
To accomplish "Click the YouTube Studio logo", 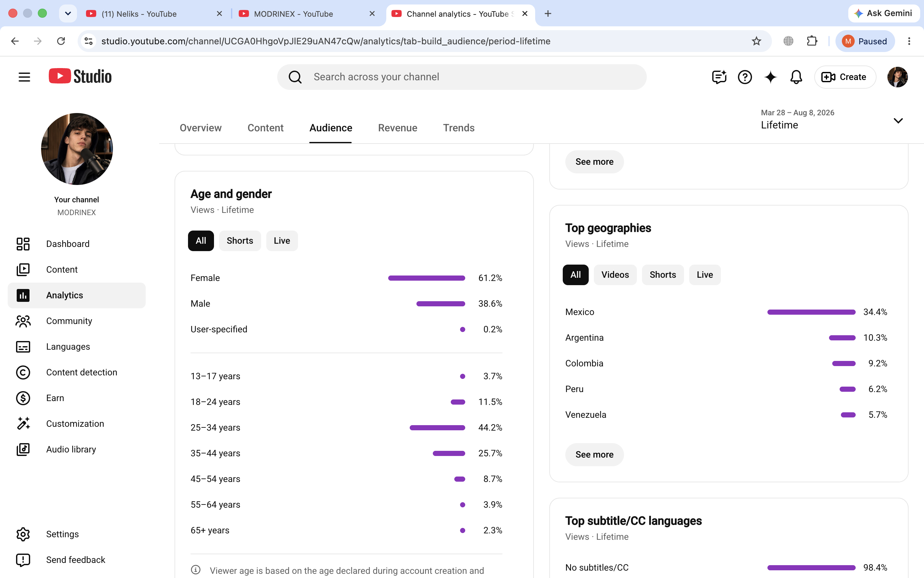I will 80,76.
